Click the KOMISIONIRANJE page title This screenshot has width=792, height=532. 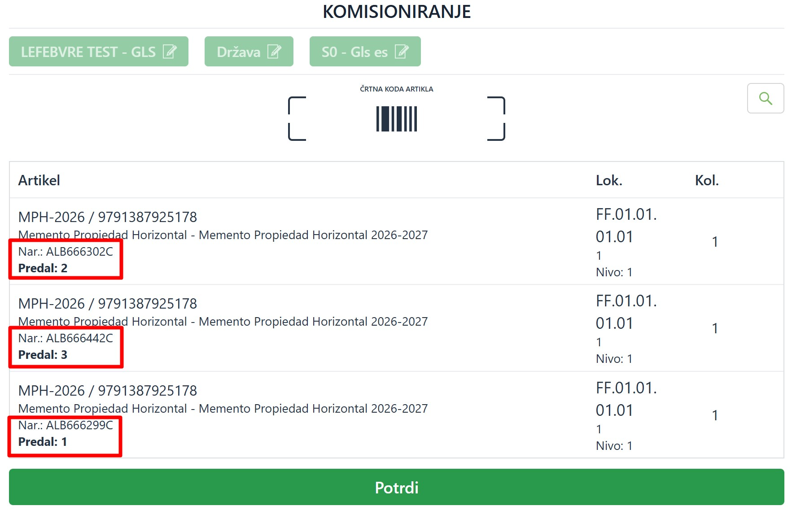click(397, 12)
